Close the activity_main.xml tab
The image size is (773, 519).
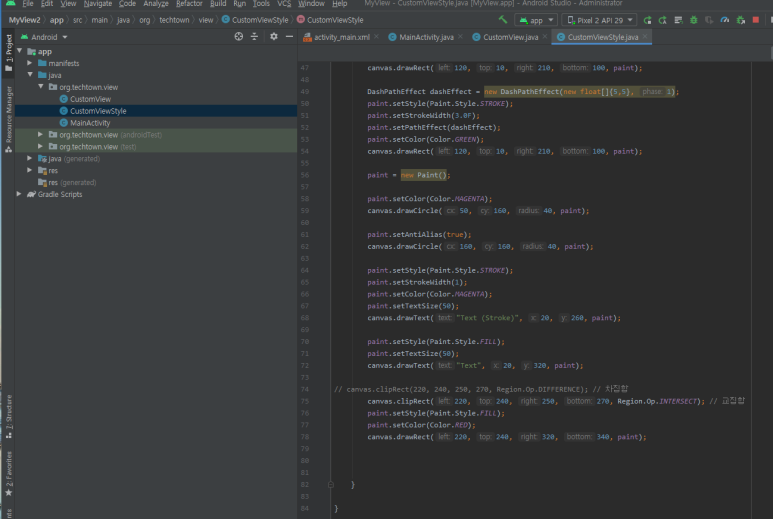(377, 36)
